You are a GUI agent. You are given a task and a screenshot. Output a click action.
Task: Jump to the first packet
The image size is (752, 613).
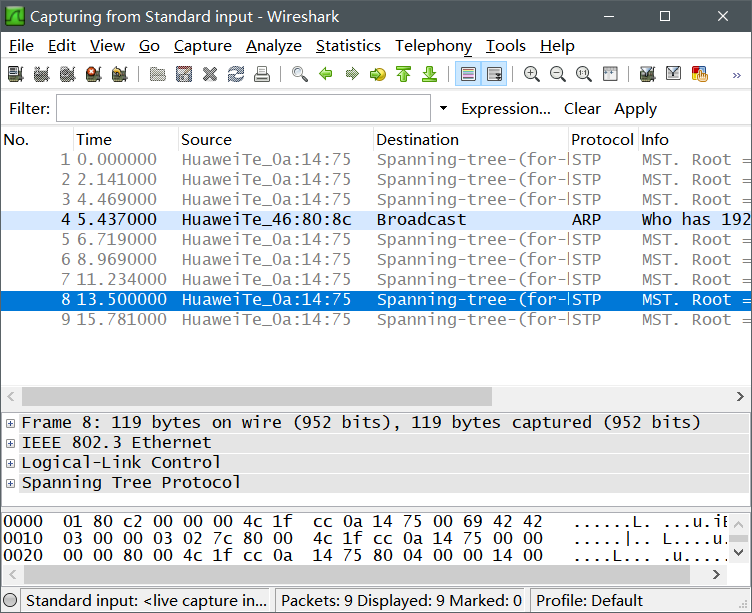tap(404, 74)
